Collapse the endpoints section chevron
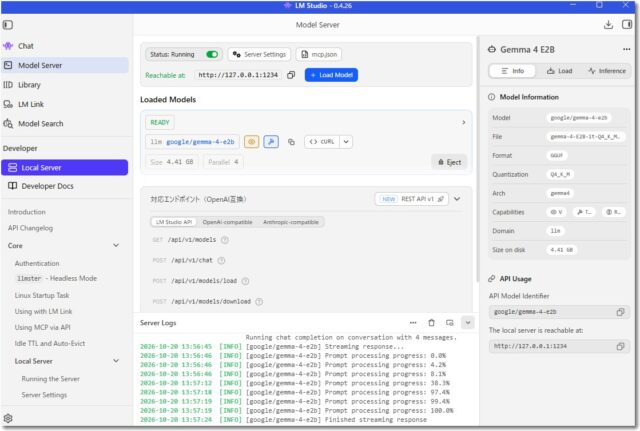The image size is (640, 431). pos(457,199)
